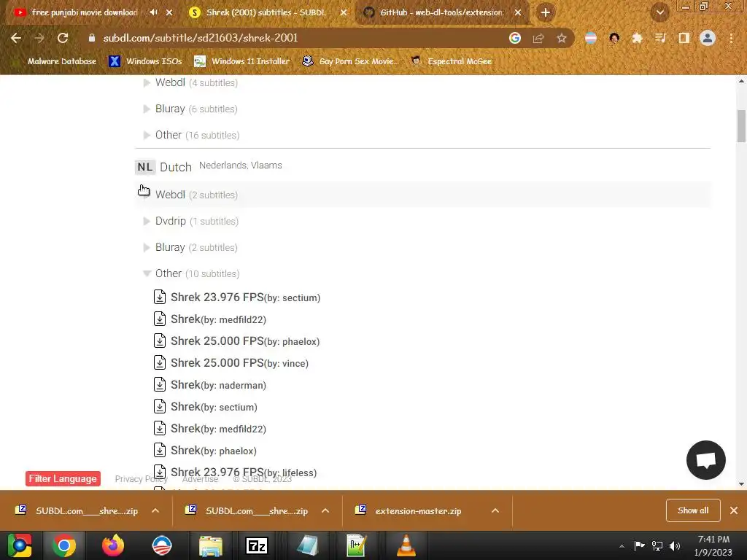Open second Shrek (by: medfild22) link
Viewport: 747px width, 560px height.
point(218,429)
